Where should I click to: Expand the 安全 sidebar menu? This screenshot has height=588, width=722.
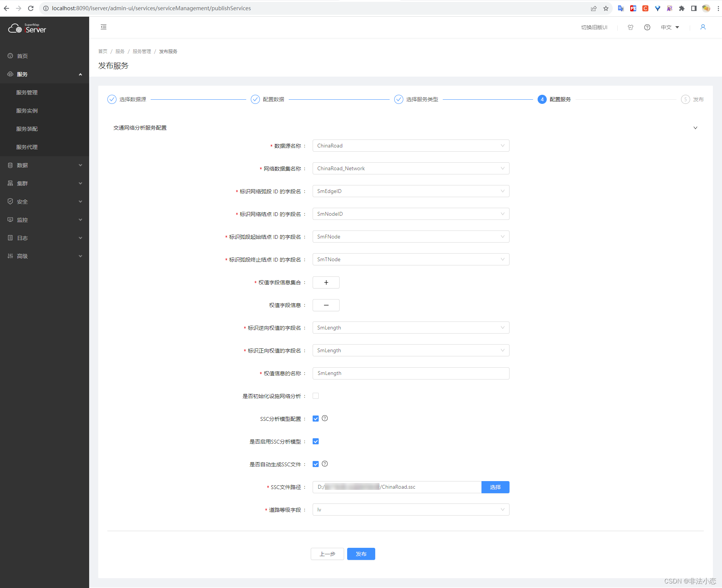(x=44, y=202)
